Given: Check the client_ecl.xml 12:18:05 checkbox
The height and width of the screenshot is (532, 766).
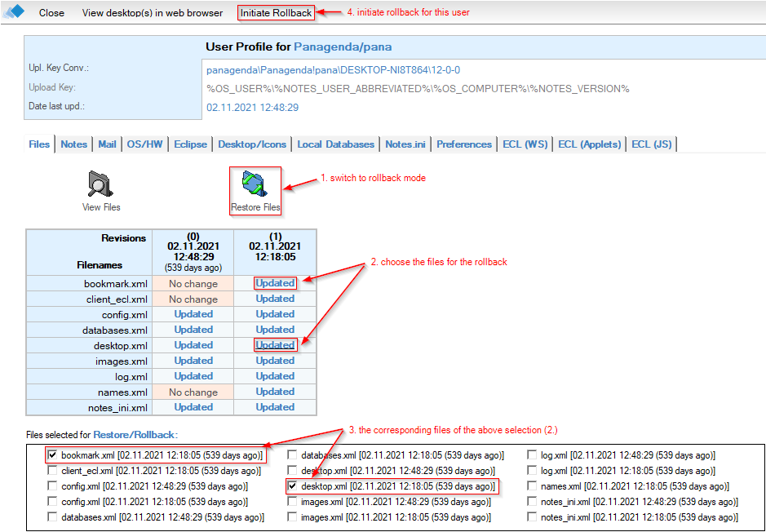Looking at the screenshot, I should [53, 471].
